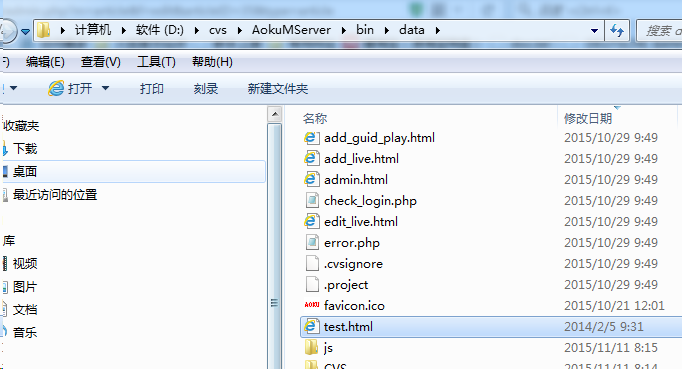
Task: Open the 工具(T) menu
Action: (156, 62)
